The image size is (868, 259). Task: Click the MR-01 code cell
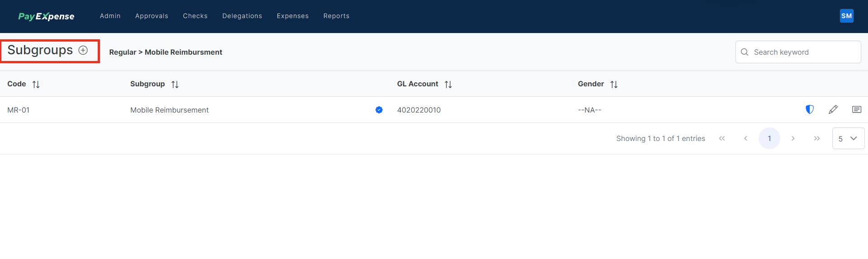coord(19,110)
